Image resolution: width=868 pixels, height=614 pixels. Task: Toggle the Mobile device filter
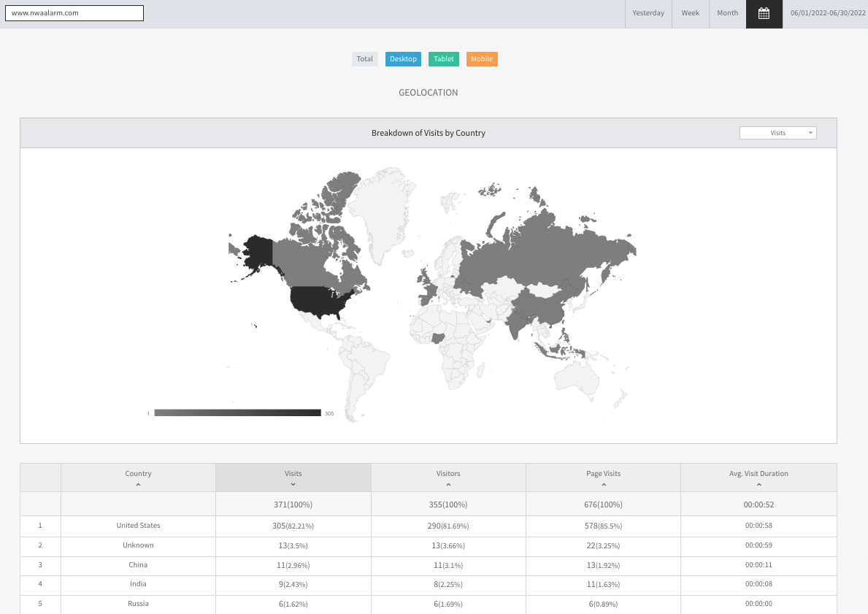point(482,59)
